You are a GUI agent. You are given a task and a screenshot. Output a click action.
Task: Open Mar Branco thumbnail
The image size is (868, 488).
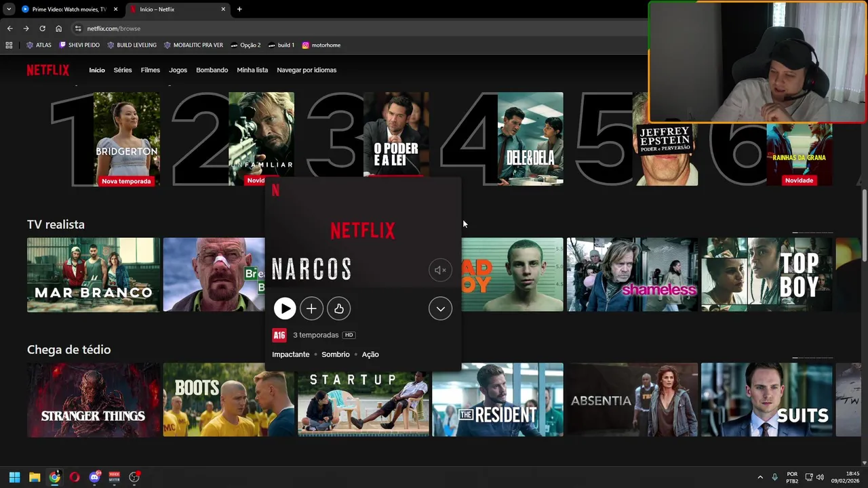(x=94, y=274)
